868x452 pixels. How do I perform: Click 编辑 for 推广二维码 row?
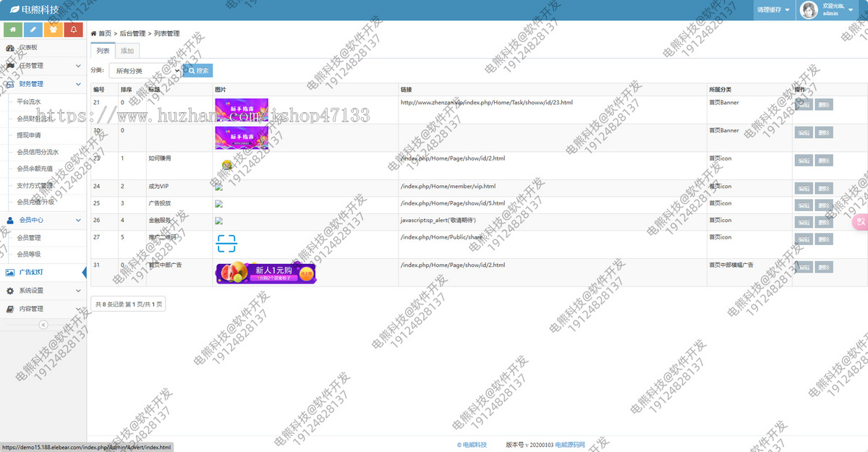pos(804,239)
